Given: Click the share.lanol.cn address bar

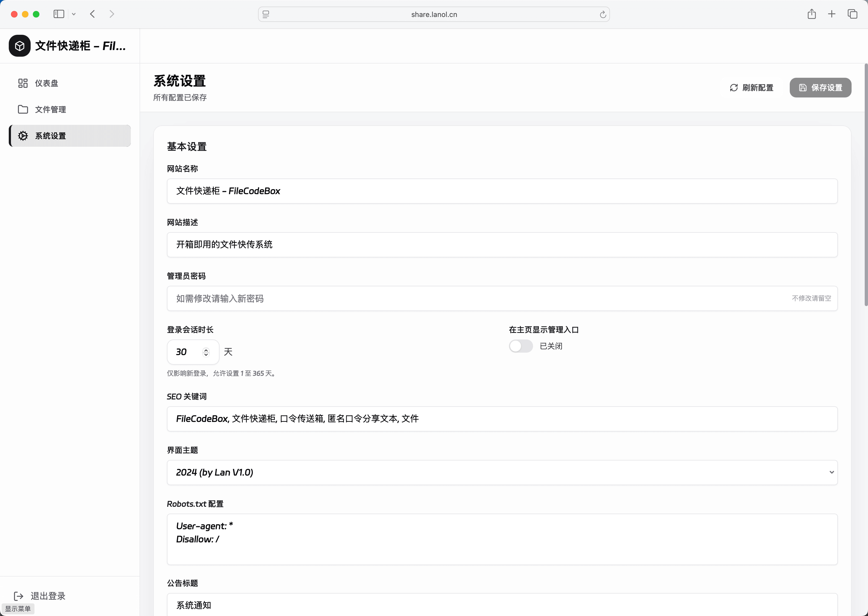Looking at the screenshot, I should pyautogui.click(x=434, y=15).
